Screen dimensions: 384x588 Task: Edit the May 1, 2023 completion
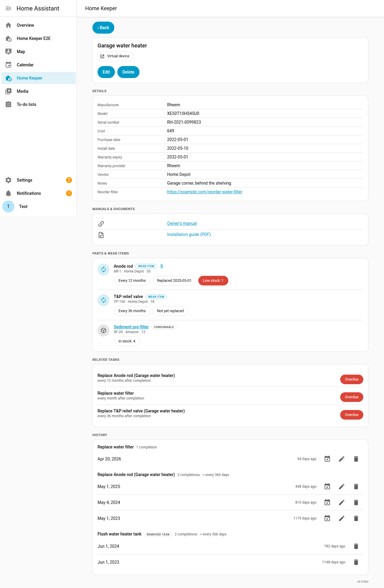click(x=342, y=518)
